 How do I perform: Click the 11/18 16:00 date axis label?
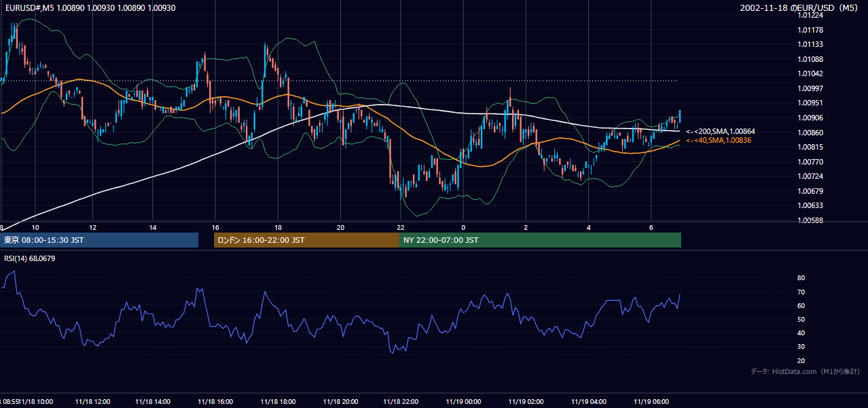[215, 401]
